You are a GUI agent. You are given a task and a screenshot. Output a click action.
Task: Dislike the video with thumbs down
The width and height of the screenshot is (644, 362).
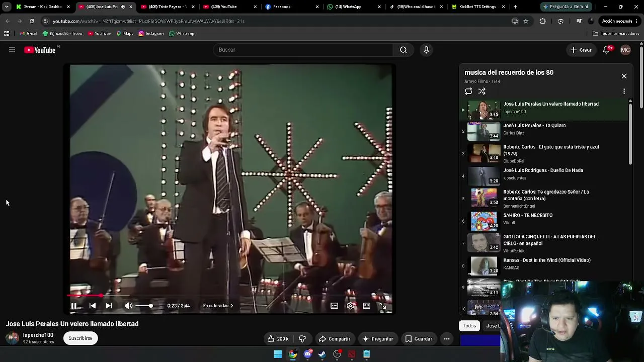point(302,339)
